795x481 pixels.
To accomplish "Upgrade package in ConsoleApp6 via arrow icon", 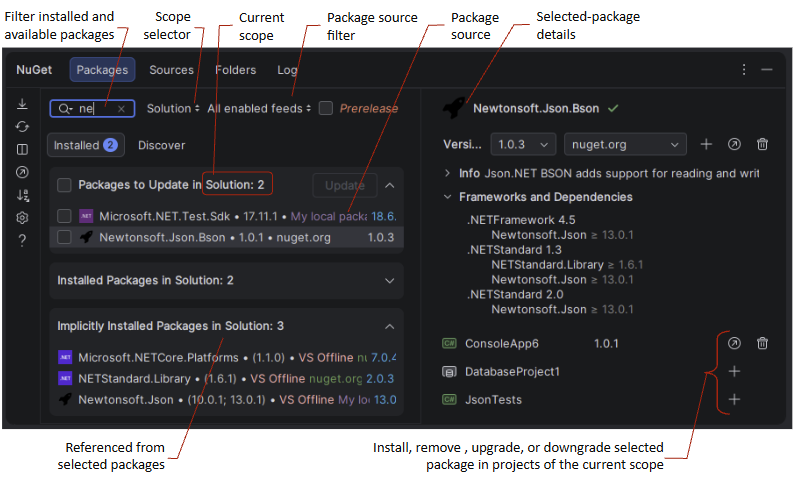I will (x=734, y=344).
